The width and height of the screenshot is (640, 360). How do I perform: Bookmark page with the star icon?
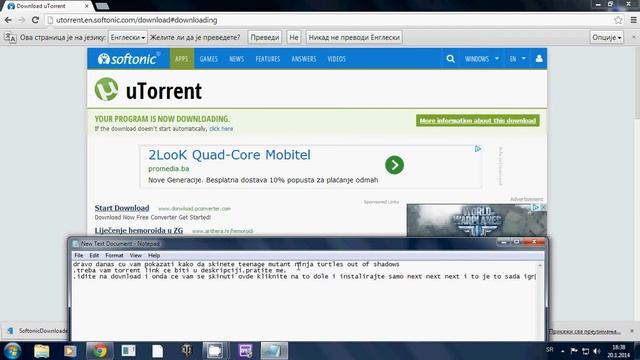[618, 20]
